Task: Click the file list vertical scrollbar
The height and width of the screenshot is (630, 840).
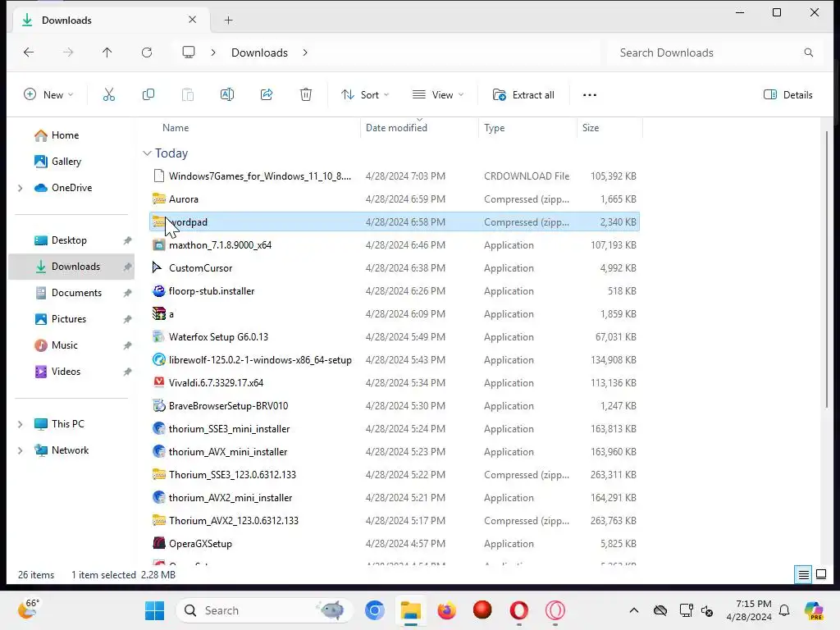Action: pos(827,271)
